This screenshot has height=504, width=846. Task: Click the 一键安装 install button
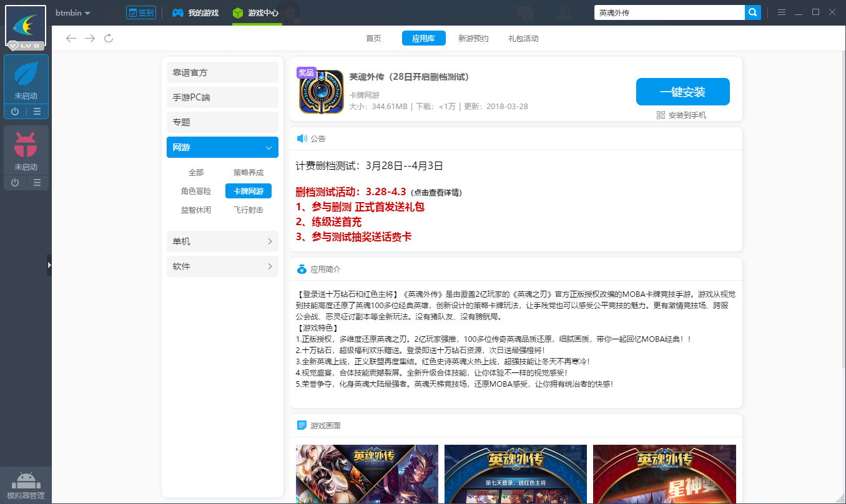click(682, 92)
